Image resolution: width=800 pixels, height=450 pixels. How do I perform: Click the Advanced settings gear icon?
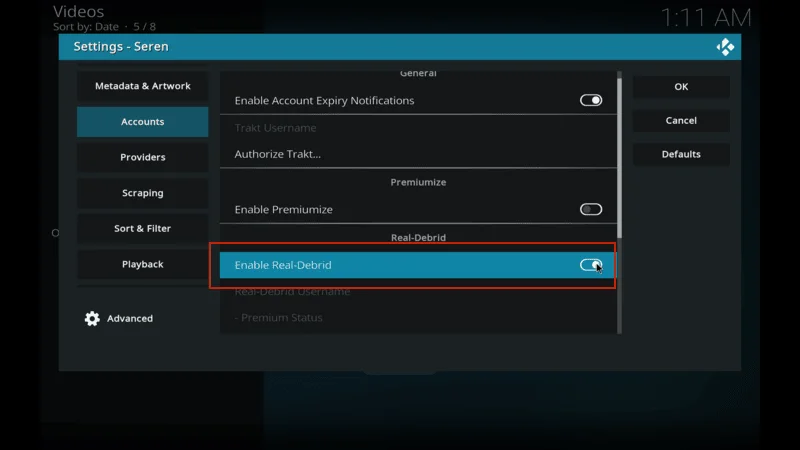point(92,318)
